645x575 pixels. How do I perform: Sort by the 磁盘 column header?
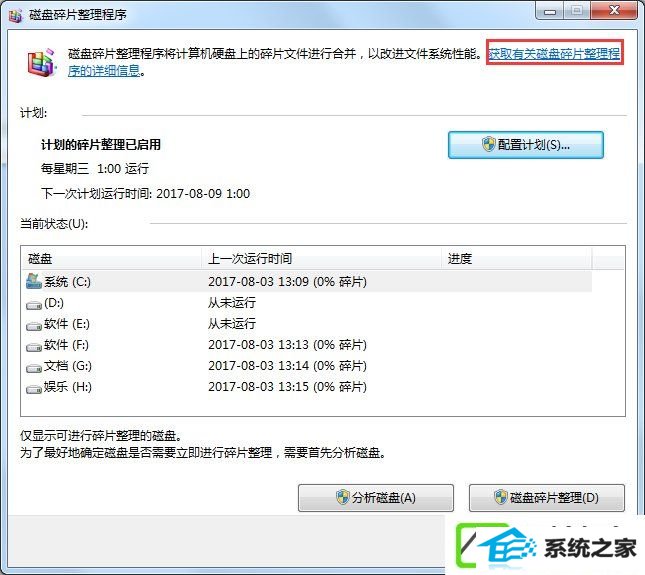(111, 258)
